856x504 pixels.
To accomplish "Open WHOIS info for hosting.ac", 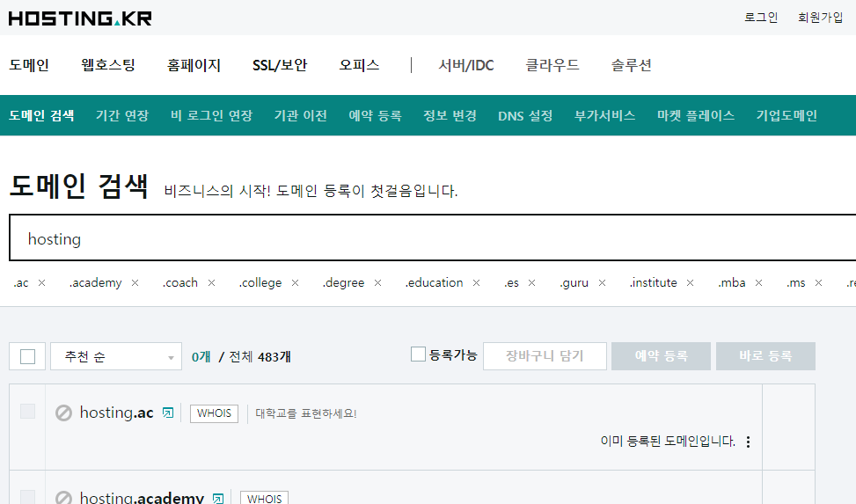I will point(214,413).
